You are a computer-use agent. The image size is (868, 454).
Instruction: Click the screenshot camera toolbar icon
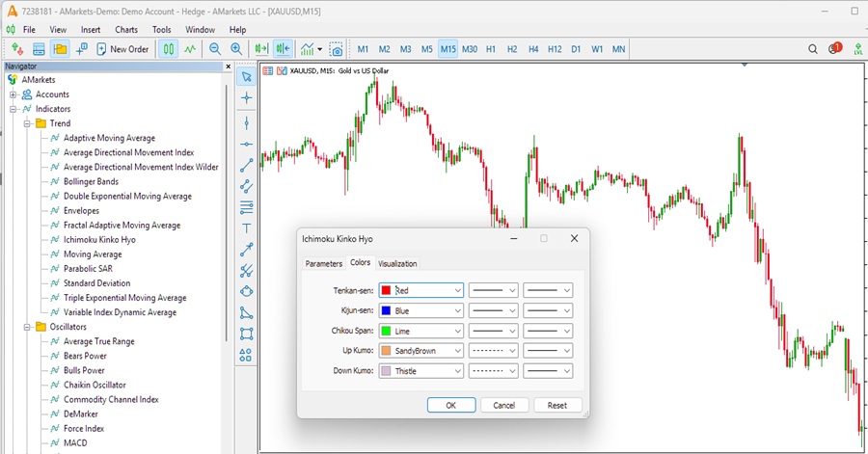tap(336, 49)
